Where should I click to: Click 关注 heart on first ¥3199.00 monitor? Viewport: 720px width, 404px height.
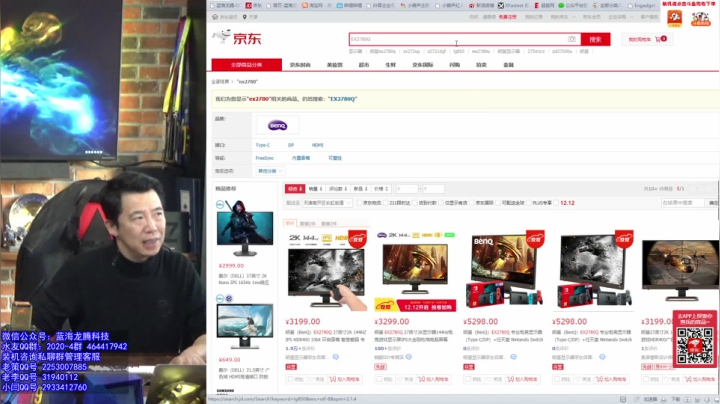point(315,379)
